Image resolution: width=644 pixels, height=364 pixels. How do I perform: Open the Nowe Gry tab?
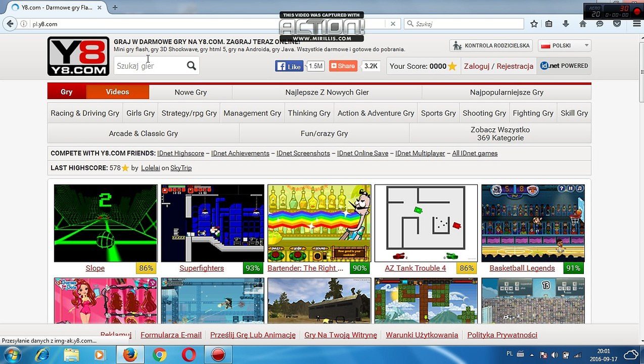[191, 92]
